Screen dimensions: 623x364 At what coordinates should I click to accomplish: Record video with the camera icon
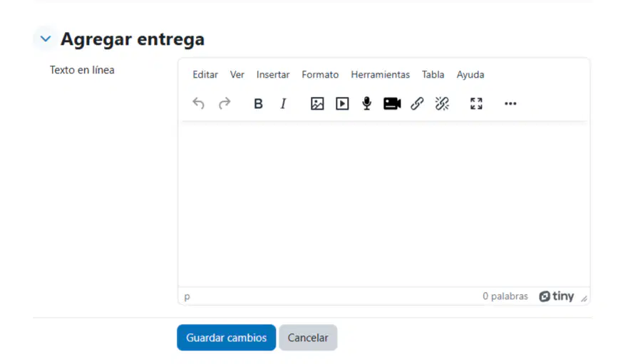[392, 103]
